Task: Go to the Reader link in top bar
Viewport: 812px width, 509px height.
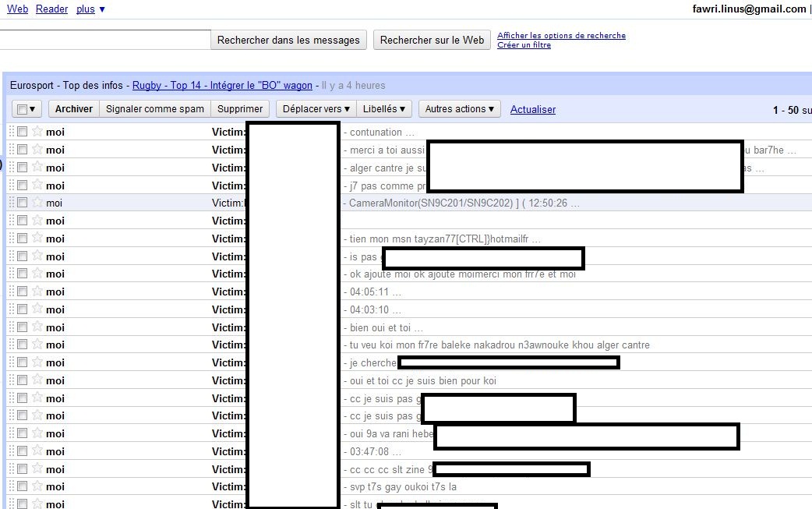Action: click(x=51, y=9)
